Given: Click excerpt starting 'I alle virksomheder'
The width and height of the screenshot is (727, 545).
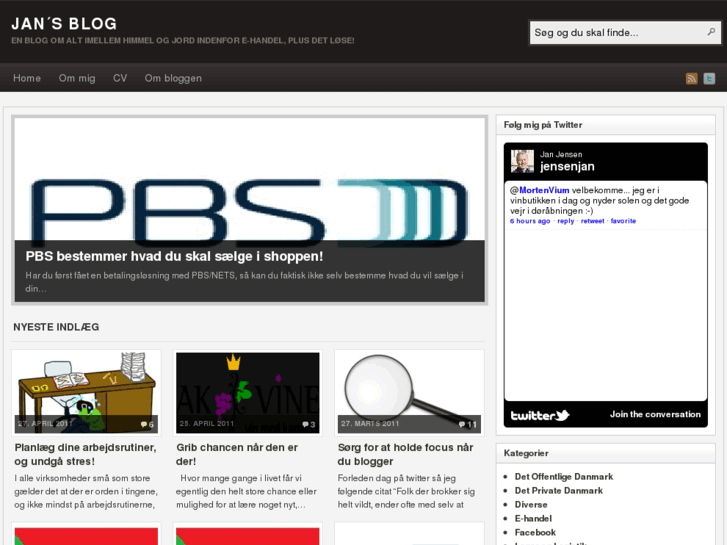Looking at the screenshot, I should [x=86, y=491].
